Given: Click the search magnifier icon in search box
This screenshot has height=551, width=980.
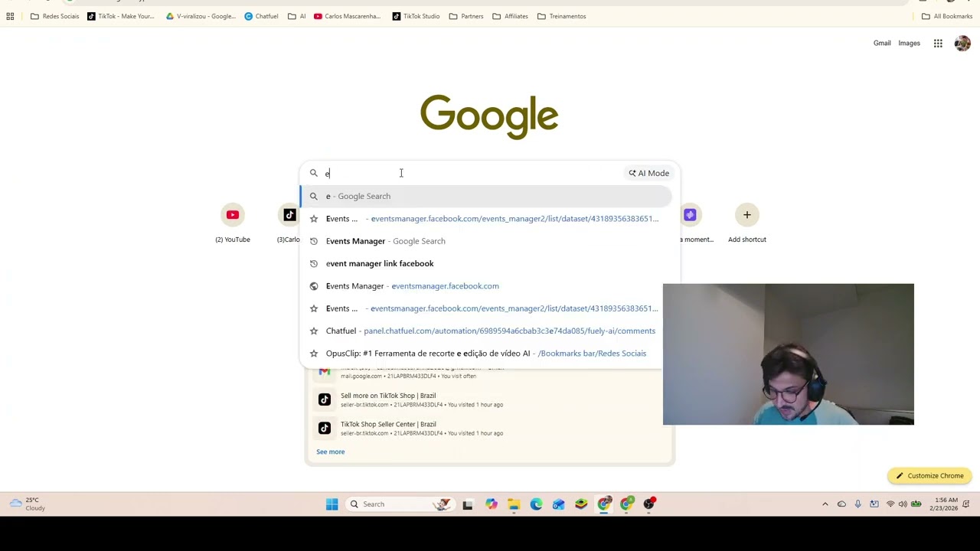Looking at the screenshot, I should coord(313,173).
